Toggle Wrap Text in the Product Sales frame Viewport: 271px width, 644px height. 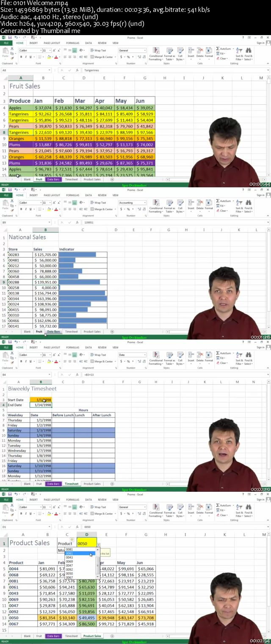pyautogui.click(x=98, y=507)
